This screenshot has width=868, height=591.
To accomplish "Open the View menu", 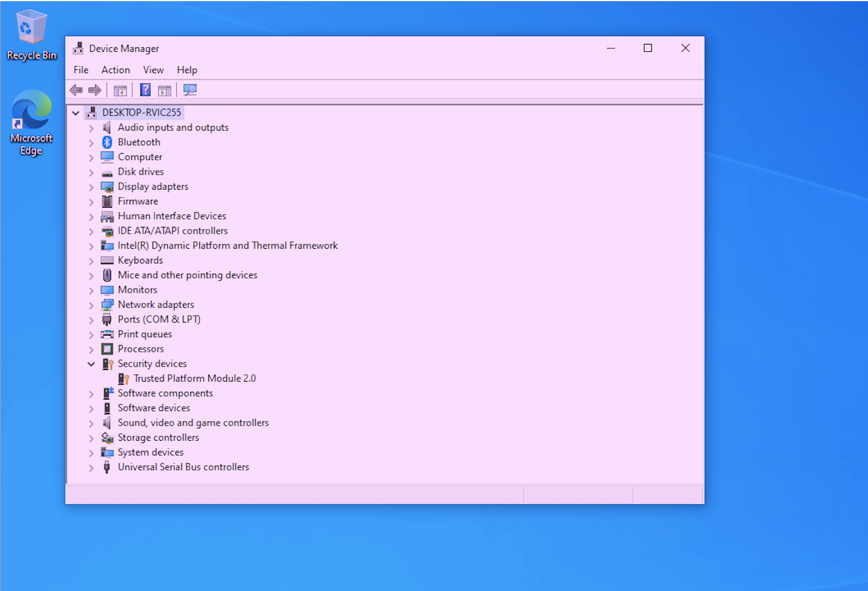I will click(x=153, y=70).
